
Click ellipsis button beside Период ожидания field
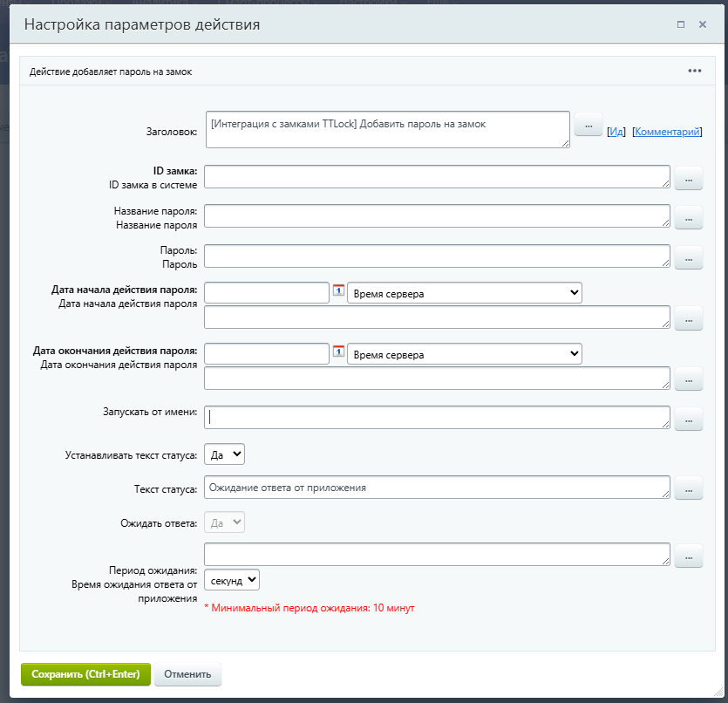click(689, 556)
